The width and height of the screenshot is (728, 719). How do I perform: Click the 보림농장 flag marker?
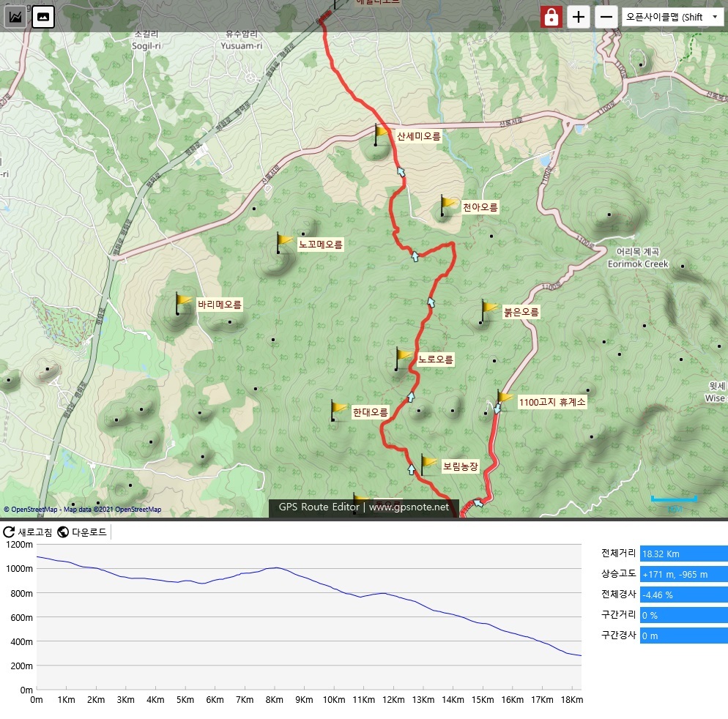coord(428,464)
